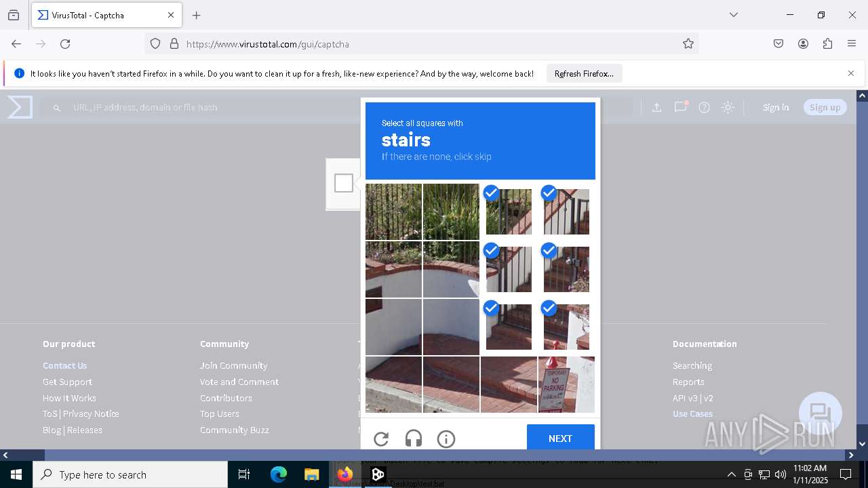Image resolution: width=868 pixels, height=488 pixels.
Task: Deselect third-row gate bottom tile
Action: (509, 327)
